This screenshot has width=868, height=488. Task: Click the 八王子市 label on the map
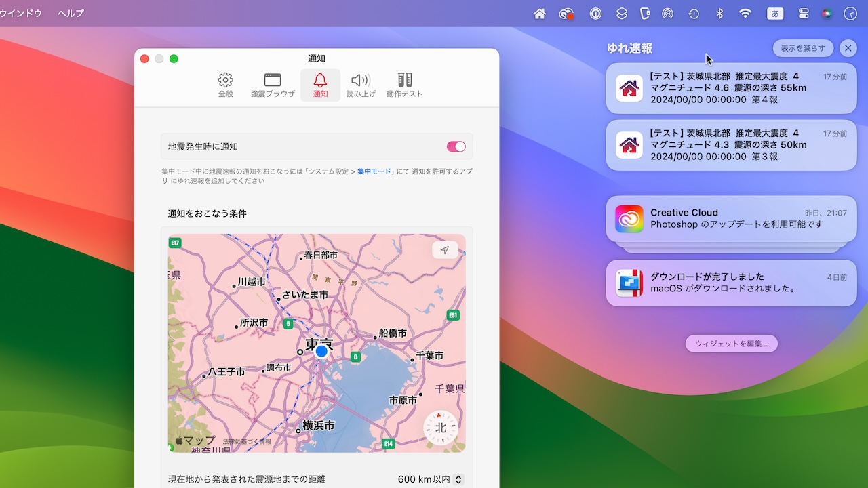[x=226, y=371]
